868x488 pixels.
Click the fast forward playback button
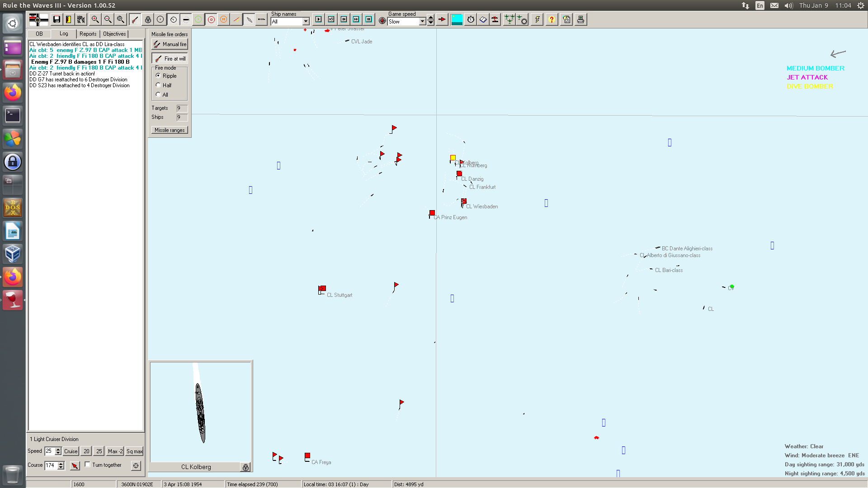(356, 19)
